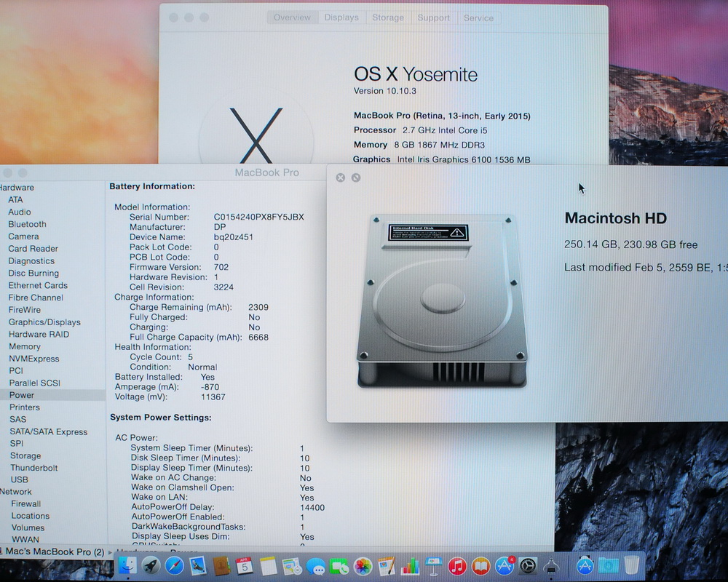Select Memory in sidebar
This screenshot has height=582, width=728.
(x=25, y=346)
